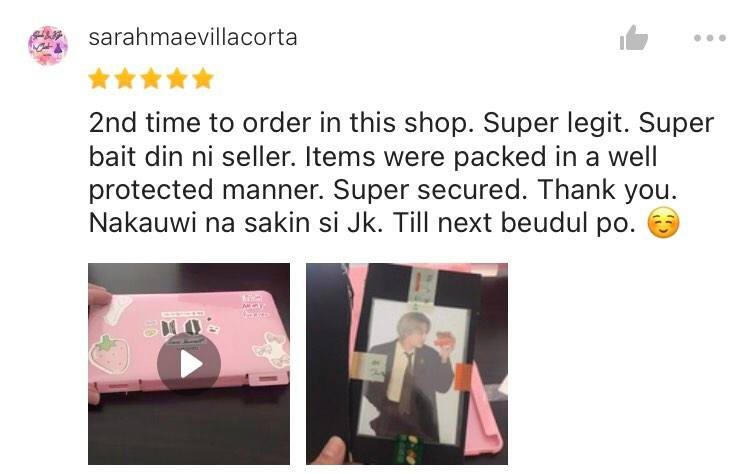Click 'Nakauwi na sakin si Jk' sentence
This screenshot has width=750, height=474.
pyautogui.click(x=236, y=223)
